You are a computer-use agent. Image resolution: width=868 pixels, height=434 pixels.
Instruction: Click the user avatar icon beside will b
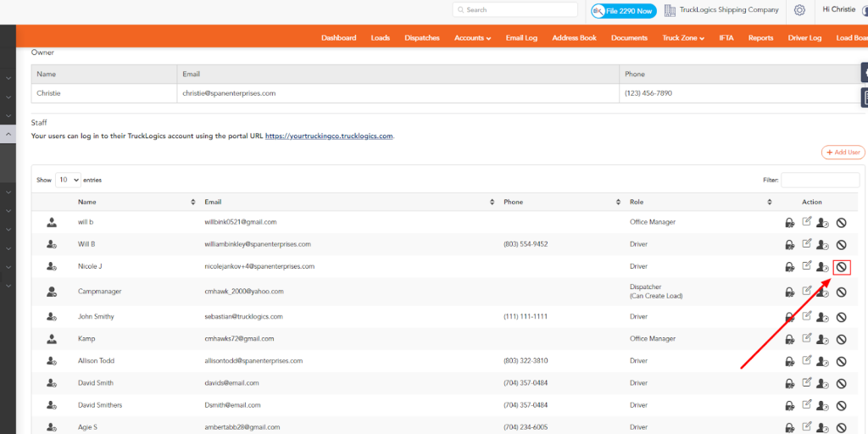[52, 222]
